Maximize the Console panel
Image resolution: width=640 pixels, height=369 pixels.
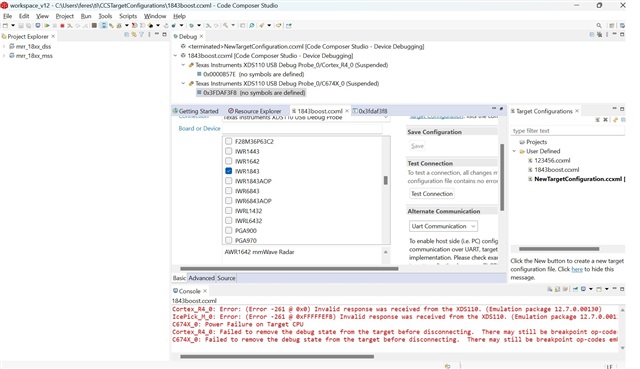[x=622, y=289]
